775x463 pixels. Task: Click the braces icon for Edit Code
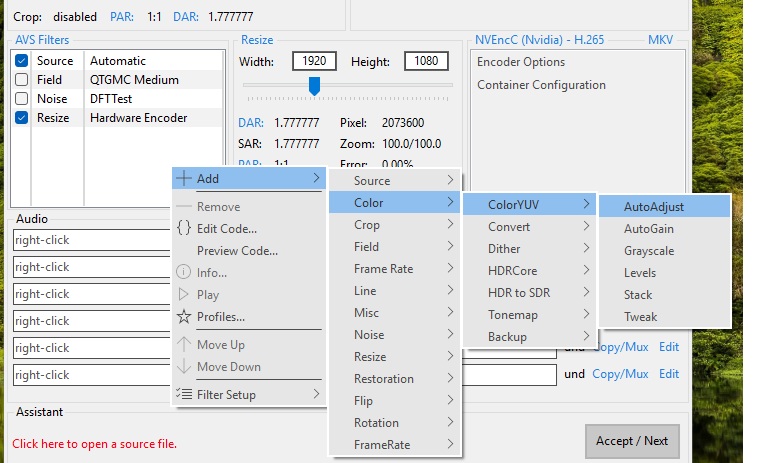[184, 228]
